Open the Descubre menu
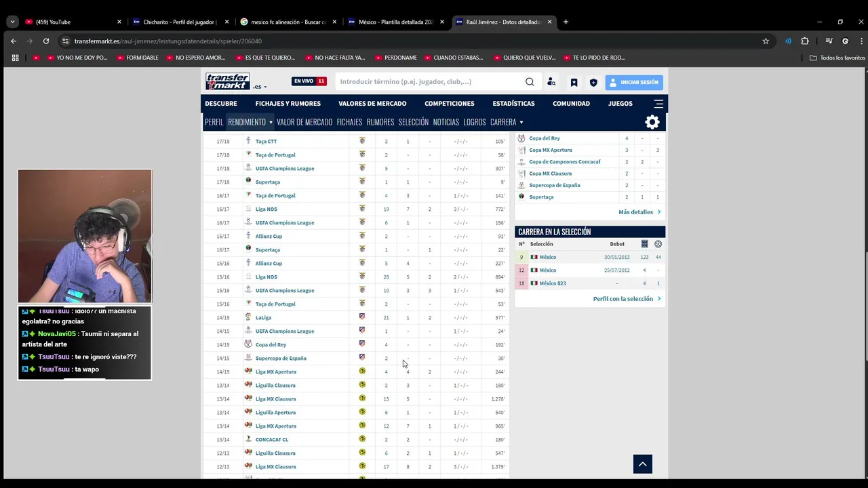868x488 pixels. 221,104
